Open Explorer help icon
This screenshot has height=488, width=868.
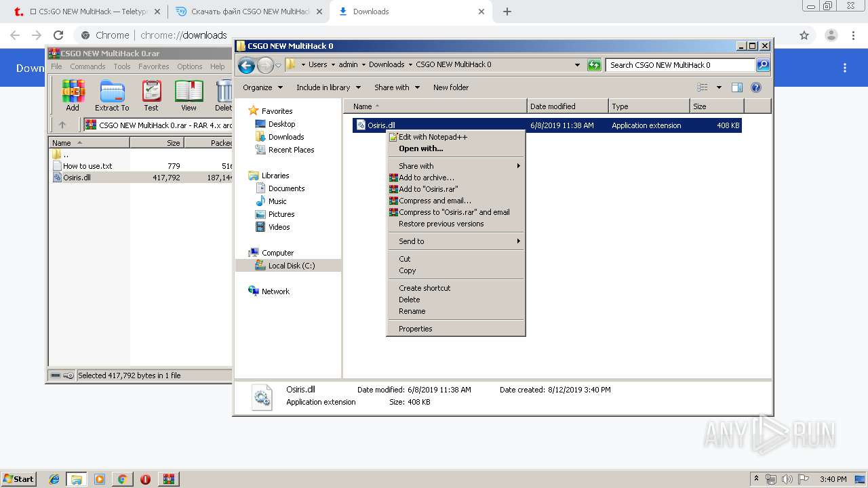pos(756,87)
